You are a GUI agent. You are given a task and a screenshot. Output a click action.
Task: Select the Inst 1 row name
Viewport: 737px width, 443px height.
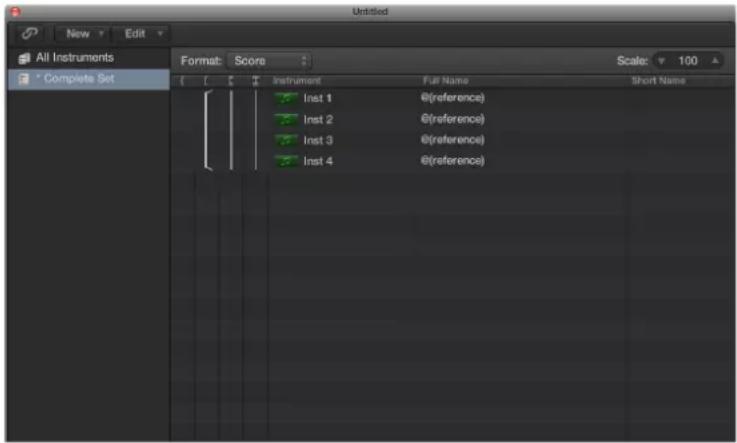point(318,99)
